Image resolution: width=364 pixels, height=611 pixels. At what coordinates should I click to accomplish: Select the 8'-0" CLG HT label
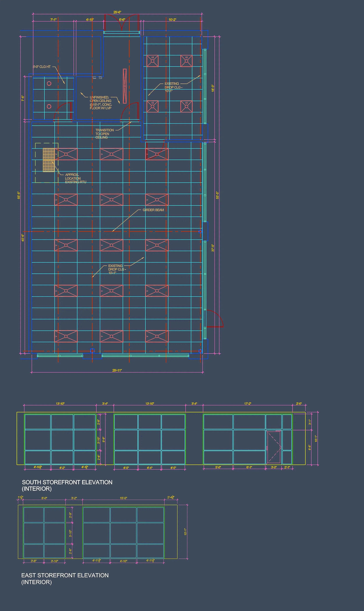coord(41,67)
